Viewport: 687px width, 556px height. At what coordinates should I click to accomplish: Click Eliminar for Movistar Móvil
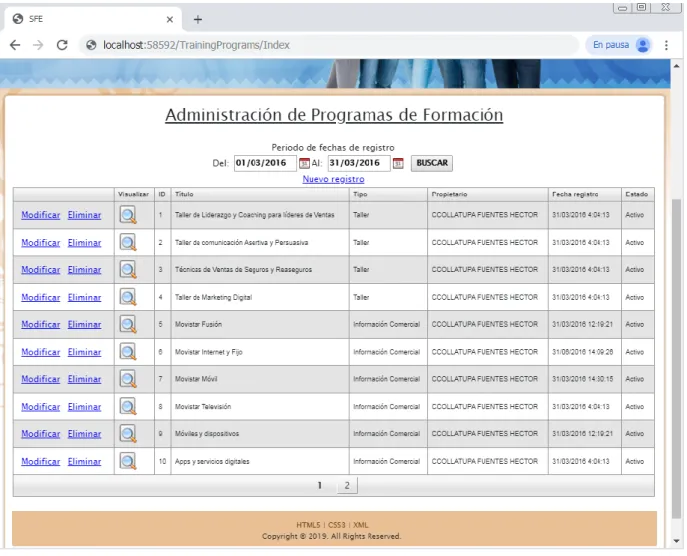(84, 379)
